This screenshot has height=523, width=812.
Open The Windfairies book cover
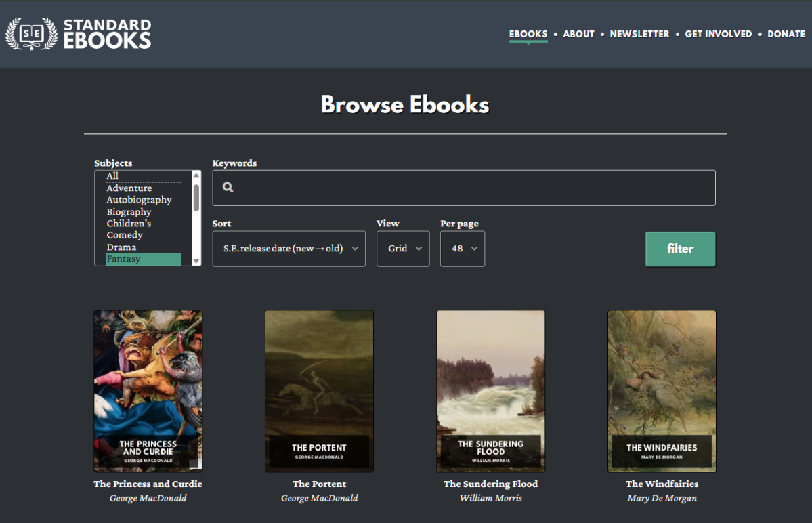(x=662, y=391)
